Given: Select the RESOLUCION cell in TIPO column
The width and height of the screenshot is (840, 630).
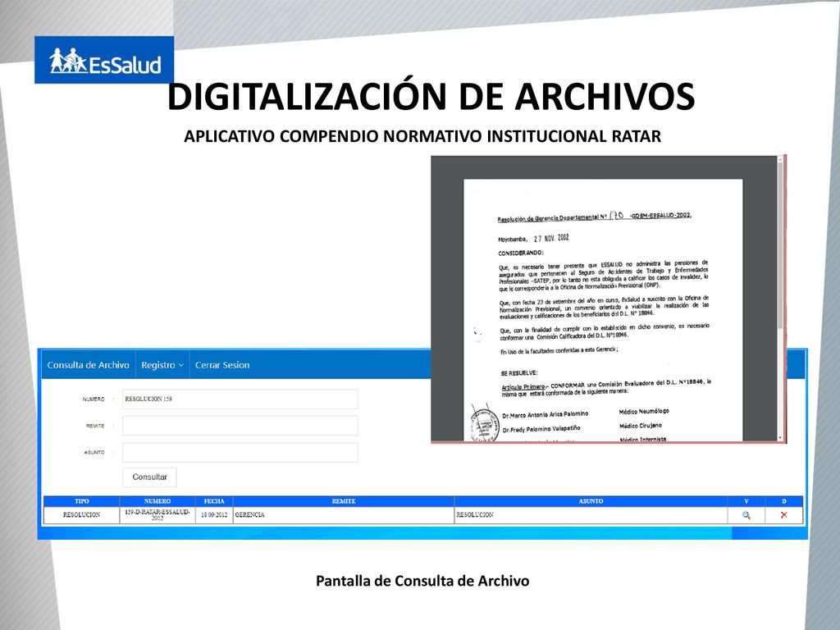Looking at the screenshot, I should 81,515.
